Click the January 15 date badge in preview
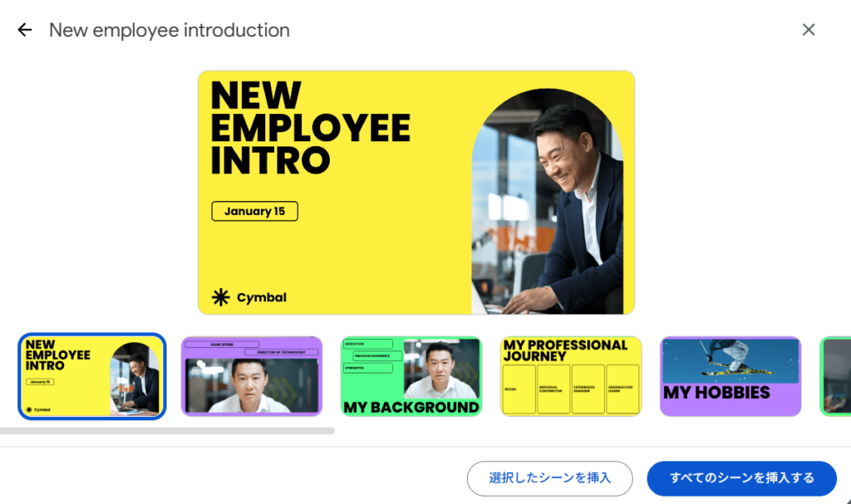The width and height of the screenshot is (851, 504). [x=254, y=211]
